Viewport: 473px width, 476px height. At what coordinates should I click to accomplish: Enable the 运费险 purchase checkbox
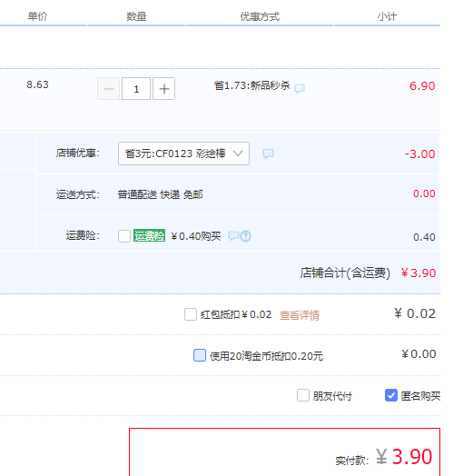124,236
